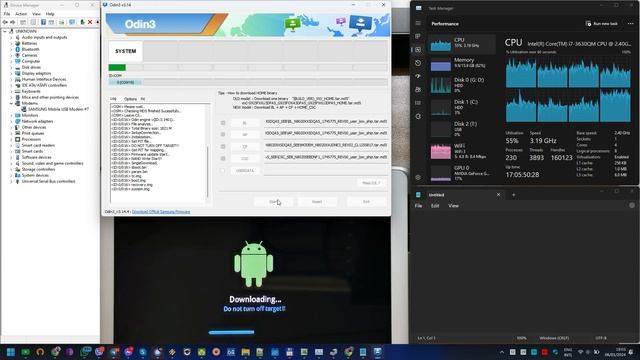Click Start button in Odin

[x=273, y=202]
